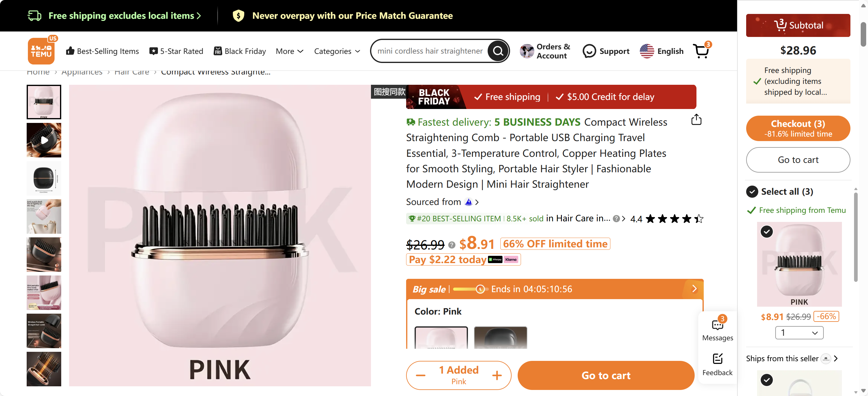
Task: Select the Black Friday menu item
Action: click(239, 51)
